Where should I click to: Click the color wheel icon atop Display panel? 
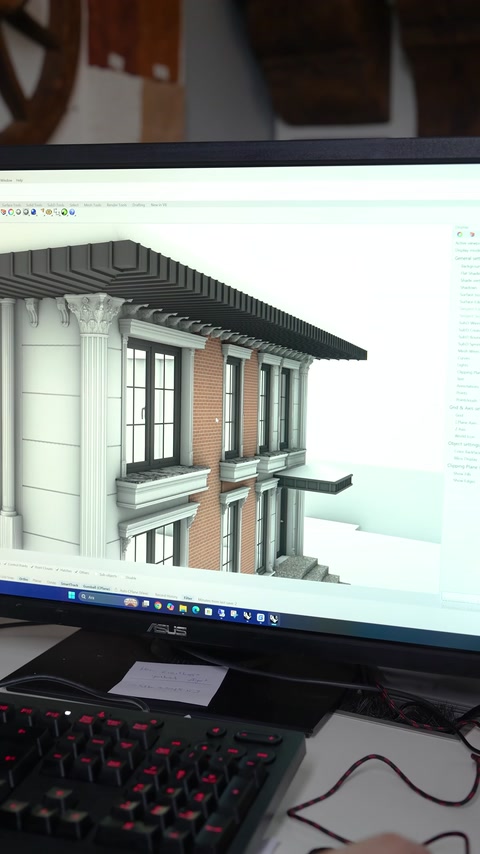coord(460,234)
